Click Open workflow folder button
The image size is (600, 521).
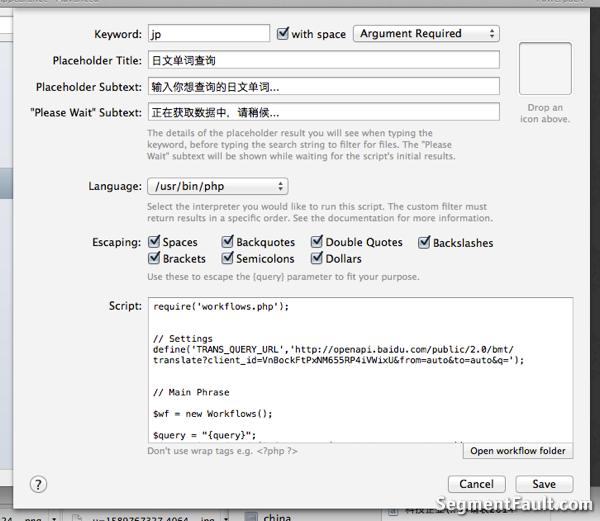[518, 451]
